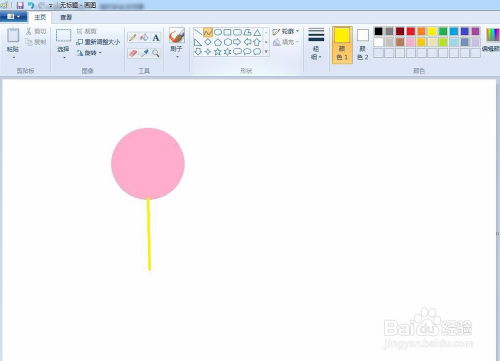The image size is (500, 361).
Task: Pick the lime green color swatch
Action: (443, 42)
